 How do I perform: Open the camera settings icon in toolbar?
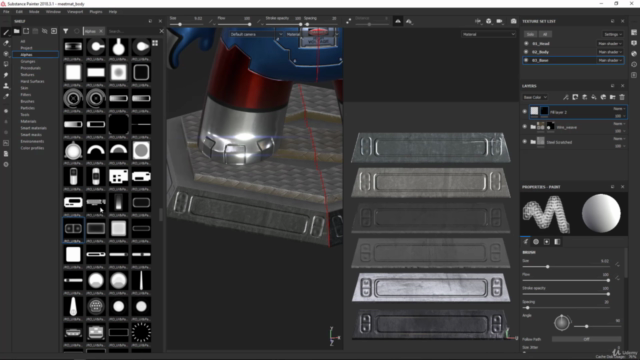pyautogui.click(x=499, y=21)
